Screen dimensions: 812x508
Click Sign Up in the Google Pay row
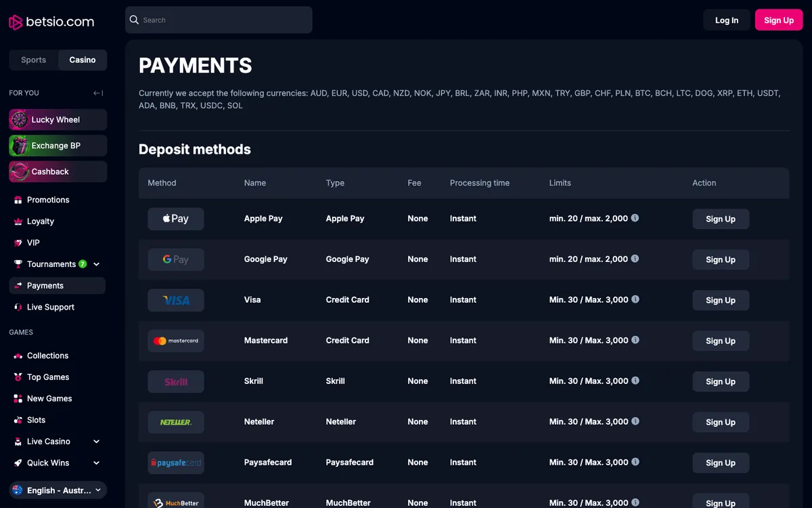(x=721, y=259)
